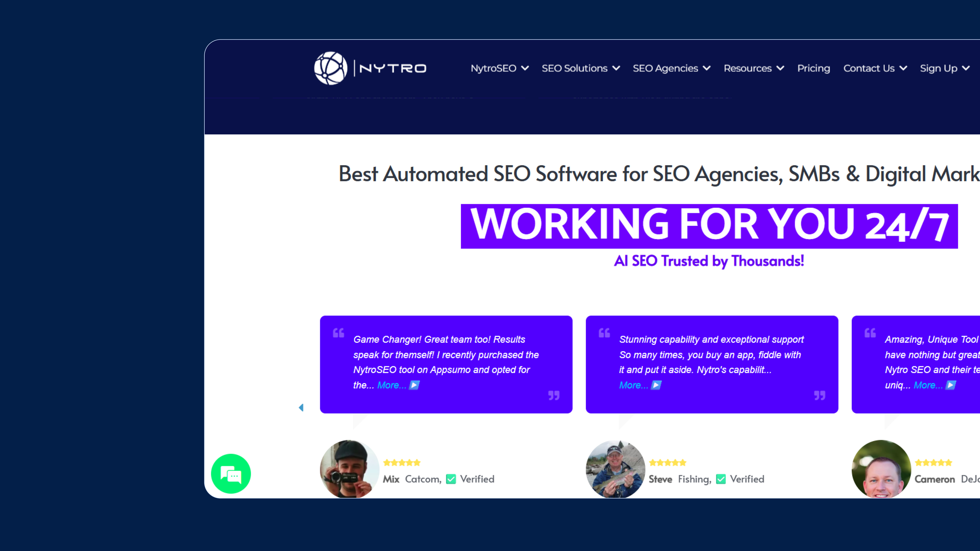Click the name Steve Fishing
The width and height of the screenshot is (980, 551).
pos(680,479)
